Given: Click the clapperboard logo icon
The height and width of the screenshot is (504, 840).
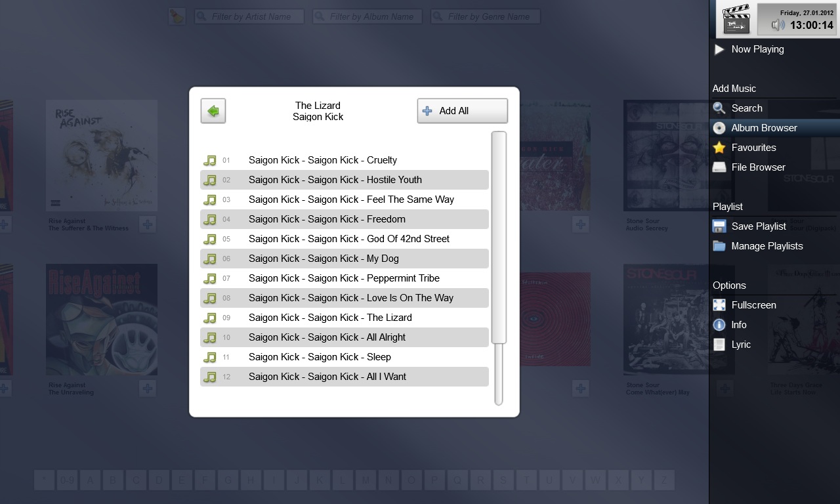Looking at the screenshot, I should coord(736,19).
